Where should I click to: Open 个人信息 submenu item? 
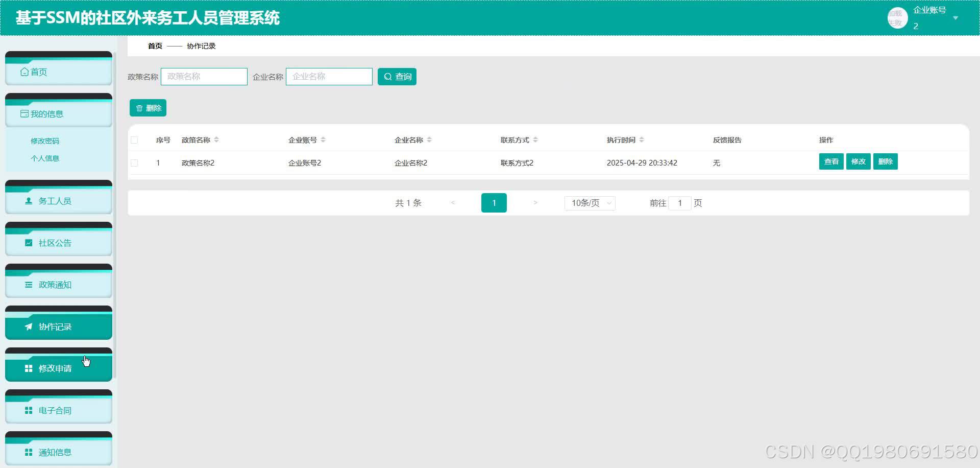(x=45, y=158)
